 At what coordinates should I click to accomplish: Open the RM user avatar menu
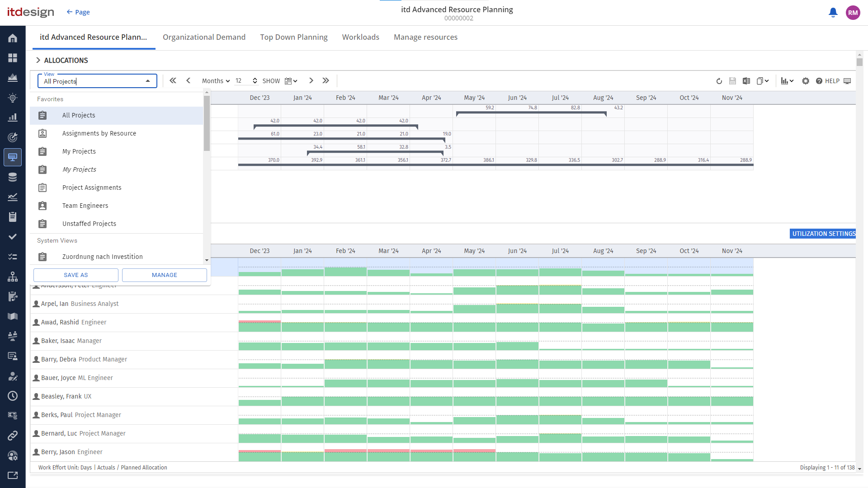tap(853, 13)
